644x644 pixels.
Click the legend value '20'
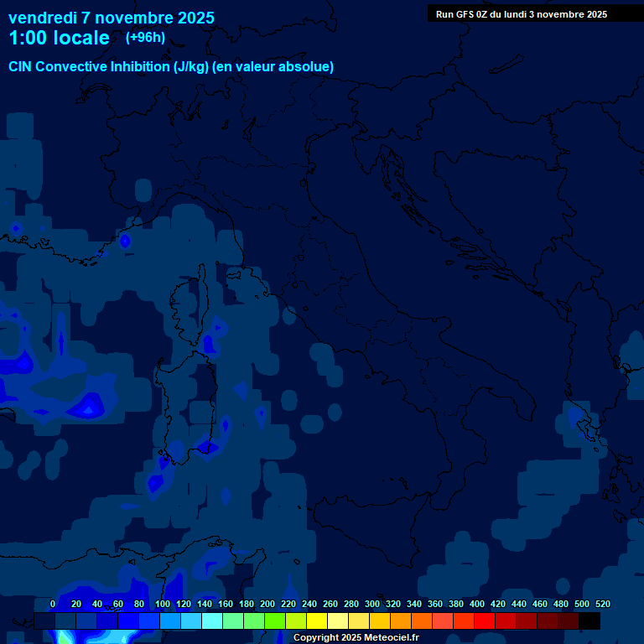coord(76,604)
